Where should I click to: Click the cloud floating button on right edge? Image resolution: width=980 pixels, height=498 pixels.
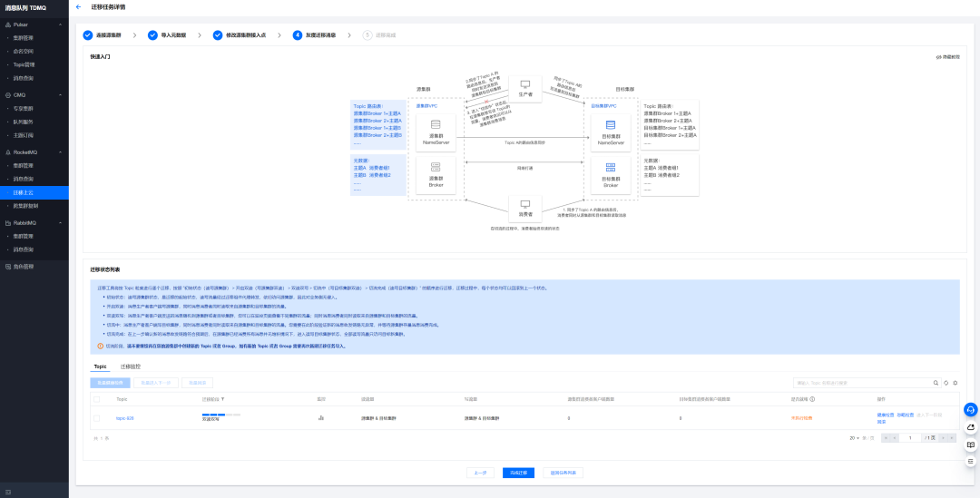pyautogui.click(x=971, y=427)
